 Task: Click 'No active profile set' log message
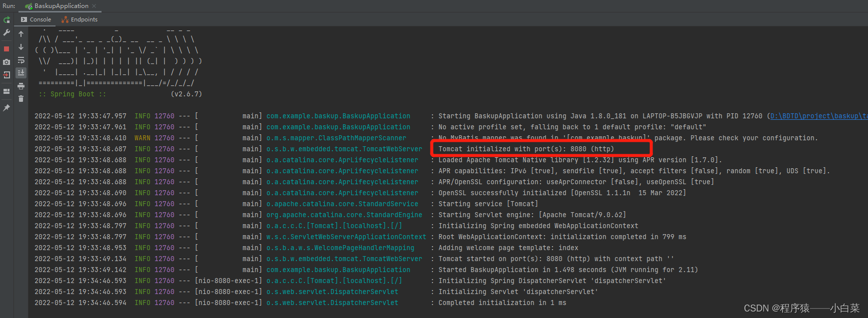(572, 127)
